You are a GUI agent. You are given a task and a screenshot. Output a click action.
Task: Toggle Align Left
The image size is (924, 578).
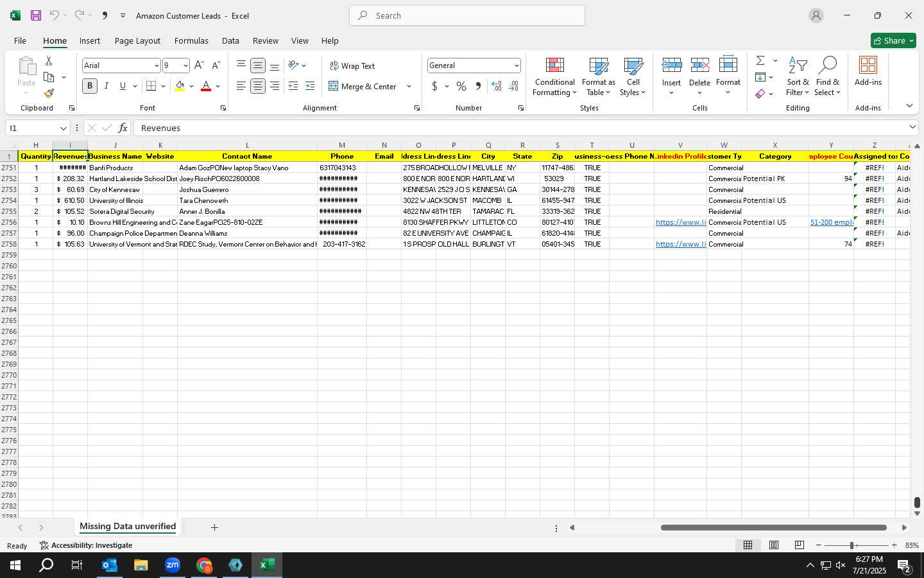(241, 86)
